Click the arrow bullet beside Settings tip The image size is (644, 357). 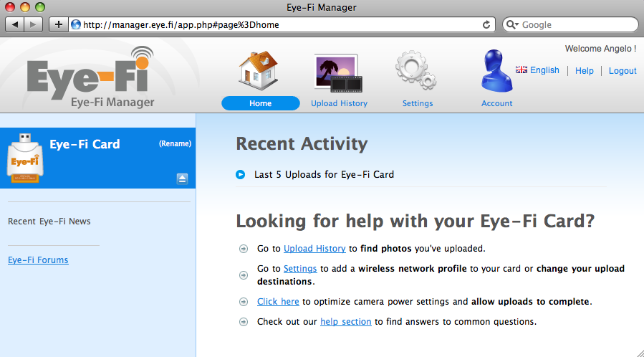tap(244, 275)
